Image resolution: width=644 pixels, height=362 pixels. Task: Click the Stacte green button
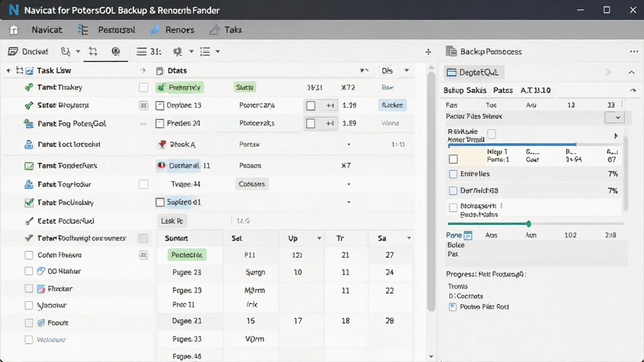click(x=245, y=87)
